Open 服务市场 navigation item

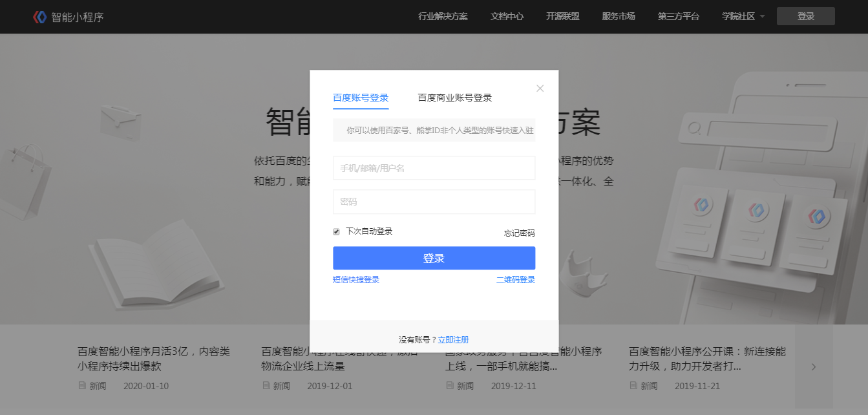[x=618, y=17]
